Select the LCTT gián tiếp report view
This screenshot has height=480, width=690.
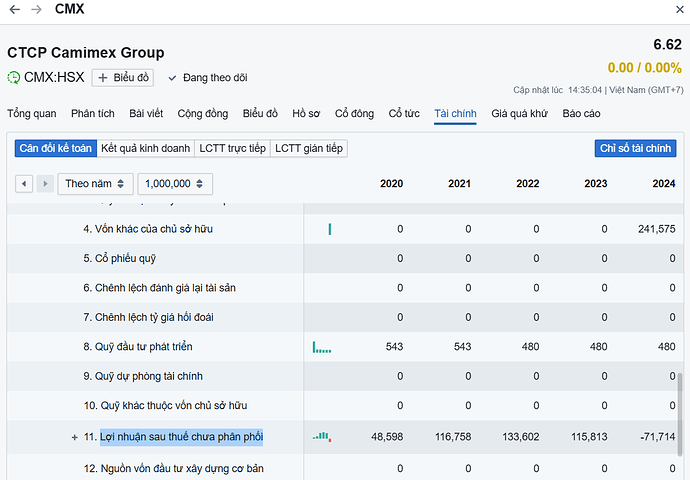(x=309, y=148)
